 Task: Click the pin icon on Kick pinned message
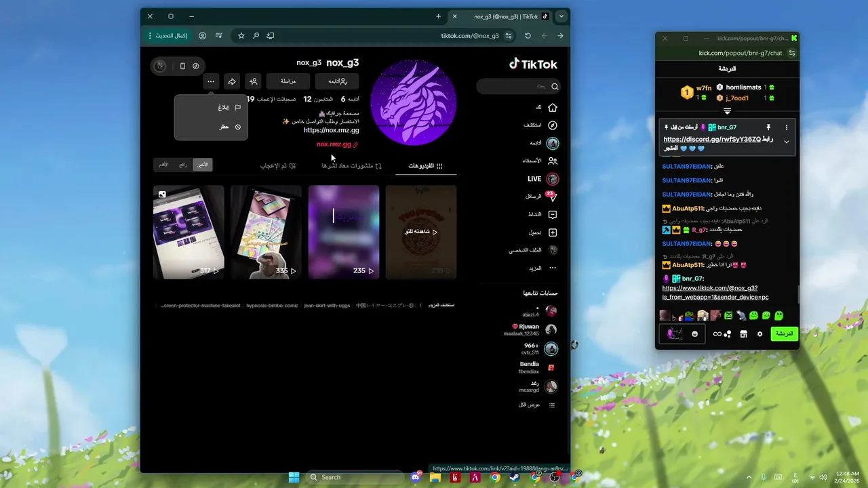point(768,127)
